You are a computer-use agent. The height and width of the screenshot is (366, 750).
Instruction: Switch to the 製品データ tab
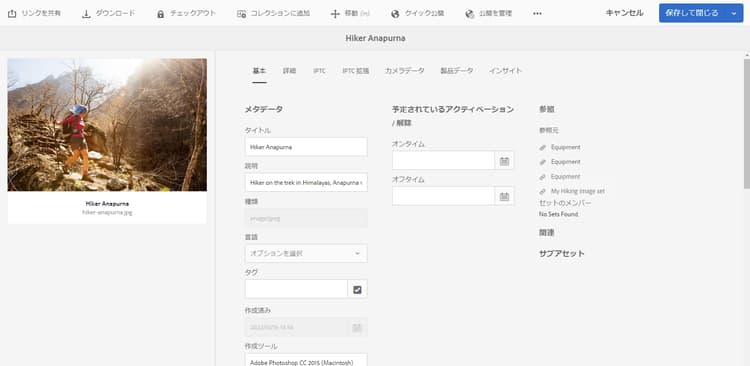[x=457, y=71]
